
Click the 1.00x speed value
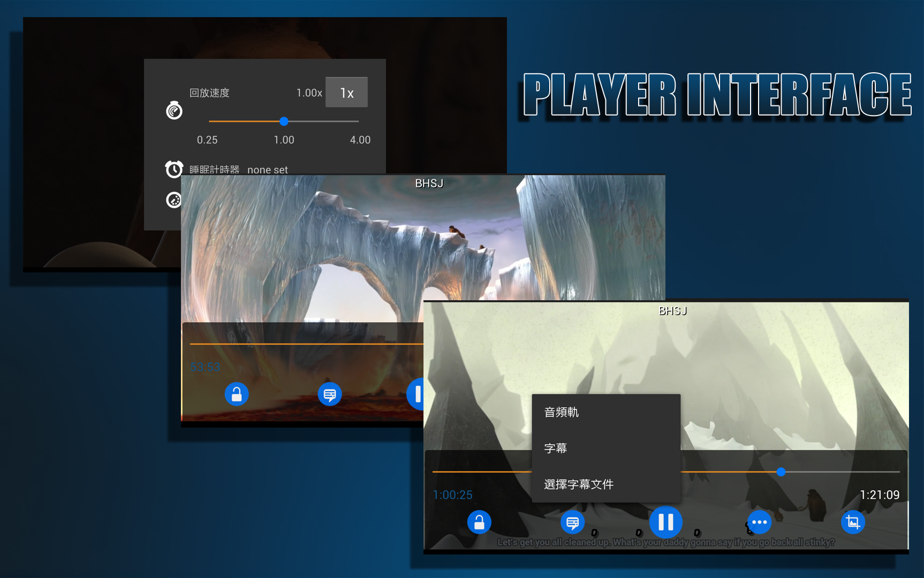coord(309,93)
